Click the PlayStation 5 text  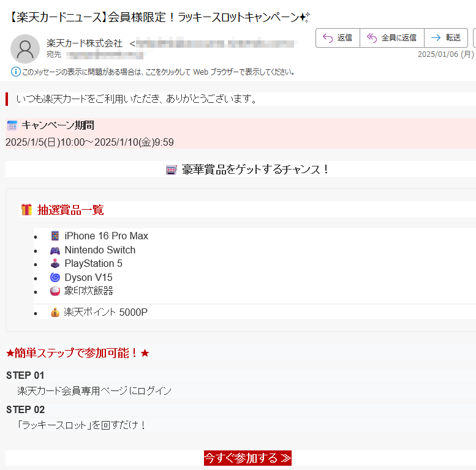(x=94, y=264)
